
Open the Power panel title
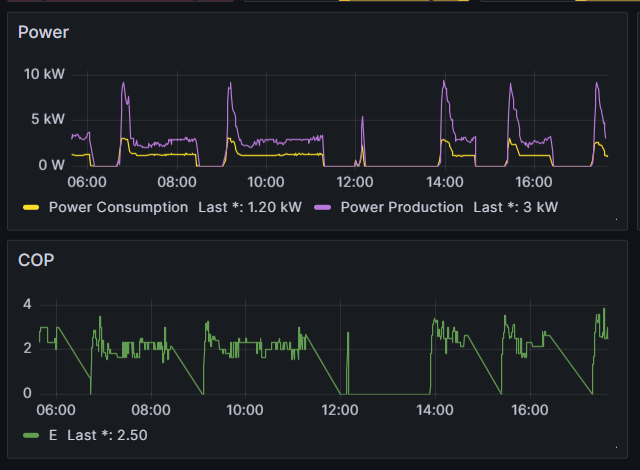[43, 32]
